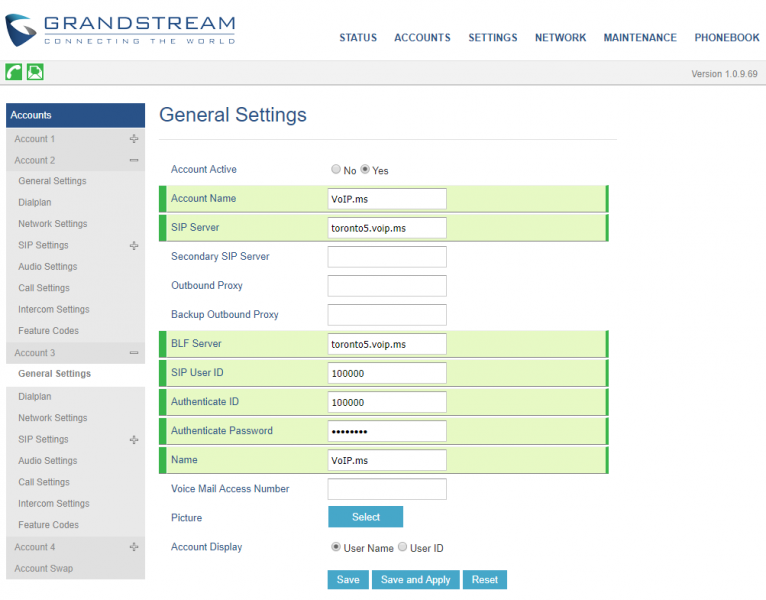Collapse Account 2 with its minus icon
The width and height of the screenshot is (766, 600).
click(134, 160)
